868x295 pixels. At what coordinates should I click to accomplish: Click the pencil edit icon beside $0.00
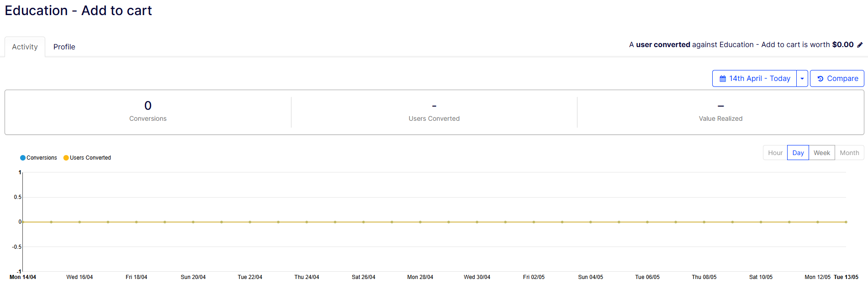click(860, 45)
